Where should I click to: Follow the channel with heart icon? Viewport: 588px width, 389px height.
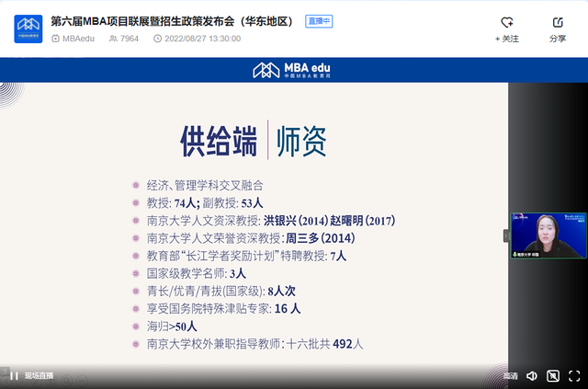pyautogui.click(x=507, y=22)
